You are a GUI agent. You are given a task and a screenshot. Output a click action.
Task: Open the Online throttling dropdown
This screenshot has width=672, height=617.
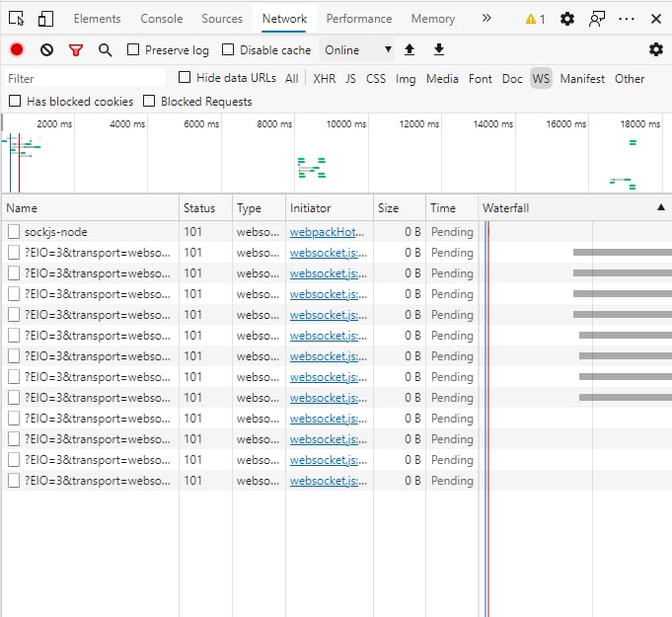click(x=357, y=50)
